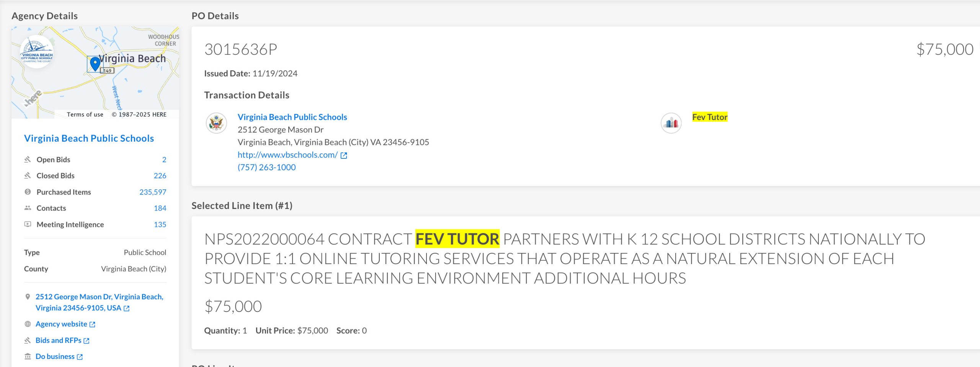Click external link icon next to Agency website
The height and width of the screenshot is (367, 980).
pos(92,325)
